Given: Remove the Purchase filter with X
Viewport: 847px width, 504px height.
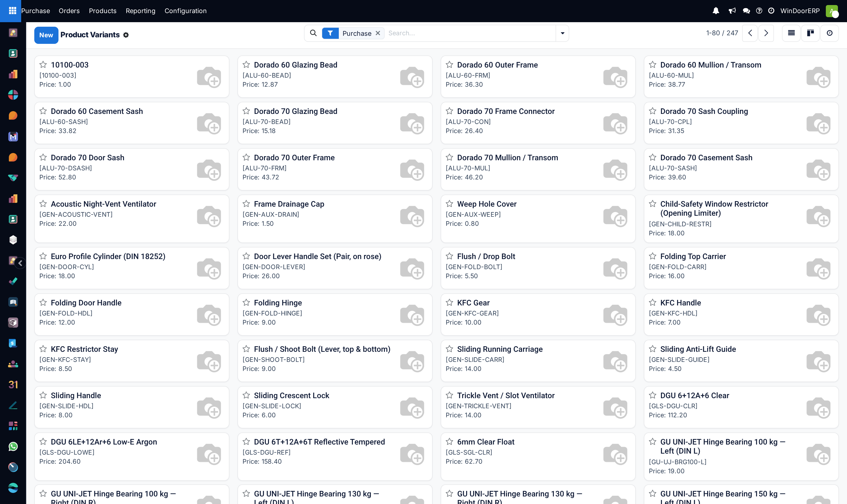Looking at the screenshot, I should coord(378,33).
